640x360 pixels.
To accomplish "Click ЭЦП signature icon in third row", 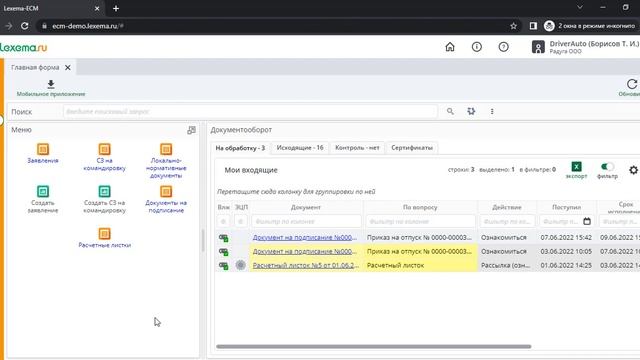I will click(241, 265).
